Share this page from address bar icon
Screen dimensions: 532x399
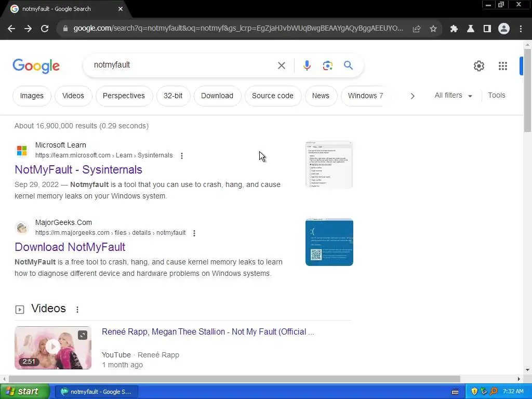pos(417,29)
